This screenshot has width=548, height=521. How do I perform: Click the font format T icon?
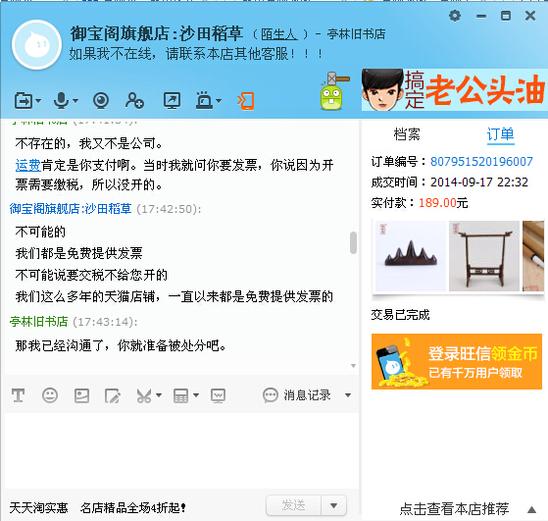[x=18, y=396]
